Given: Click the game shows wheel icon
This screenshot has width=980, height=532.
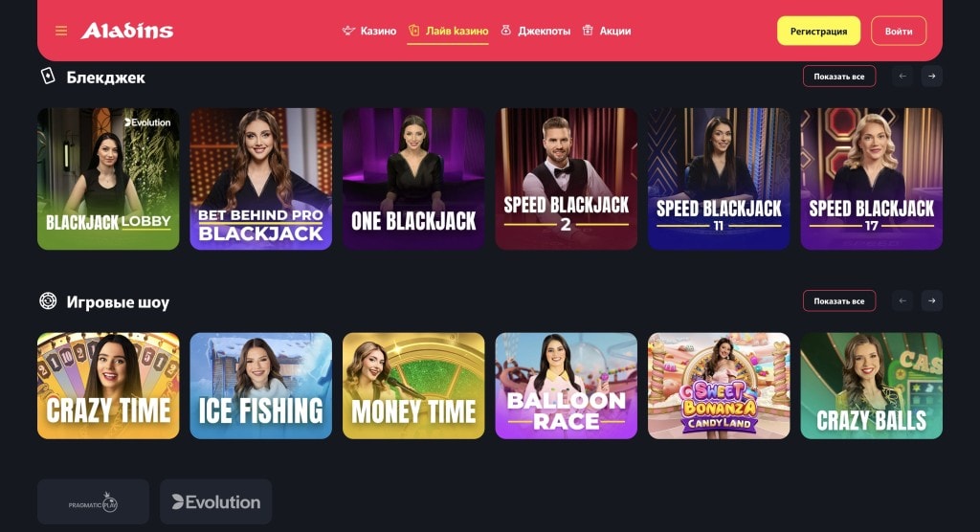Looking at the screenshot, I should pos(48,301).
